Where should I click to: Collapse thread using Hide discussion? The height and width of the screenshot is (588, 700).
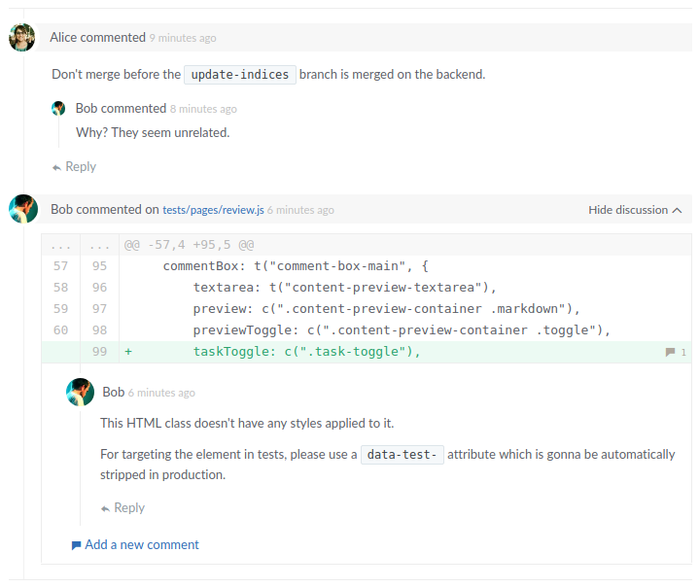coord(634,210)
